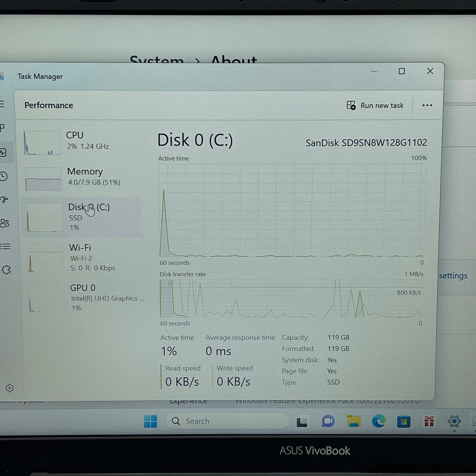Maximize the Task Manager window
The height and width of the screenshot is (476, 476).
pyautogui.click(x=402, y=71)
